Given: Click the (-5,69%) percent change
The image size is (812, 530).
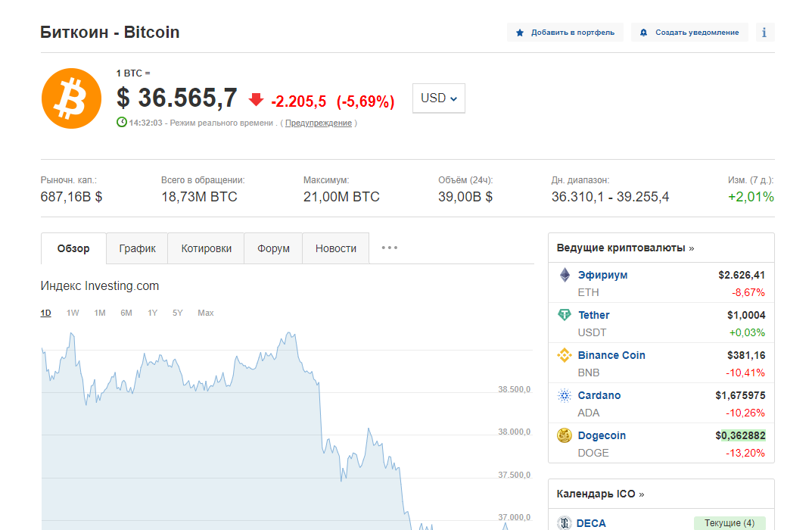Looking at the screenshot, I should point(366,101).
